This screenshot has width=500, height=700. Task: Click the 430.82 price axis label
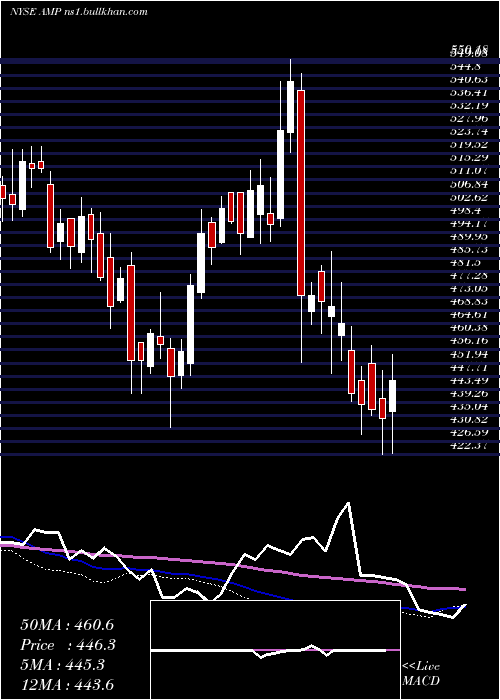click(x=469, y=419)
